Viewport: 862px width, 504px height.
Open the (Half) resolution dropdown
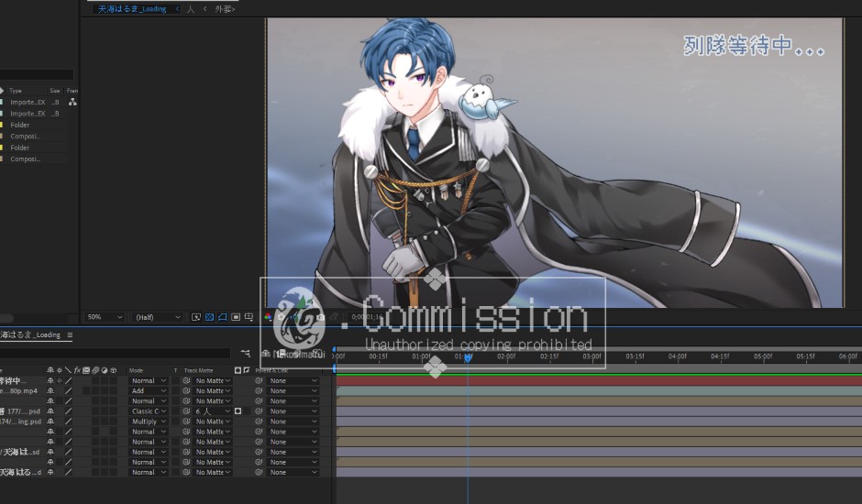(158, 317)
